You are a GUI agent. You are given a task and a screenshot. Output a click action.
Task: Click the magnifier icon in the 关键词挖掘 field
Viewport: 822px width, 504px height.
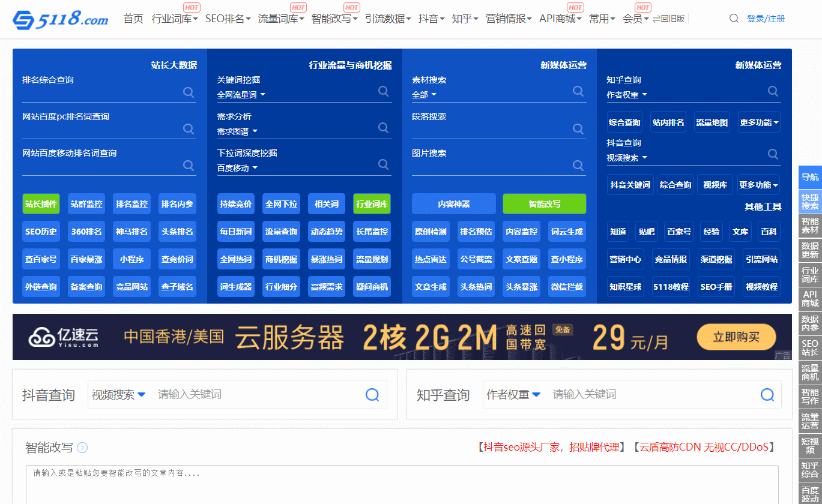pos(383,91)
